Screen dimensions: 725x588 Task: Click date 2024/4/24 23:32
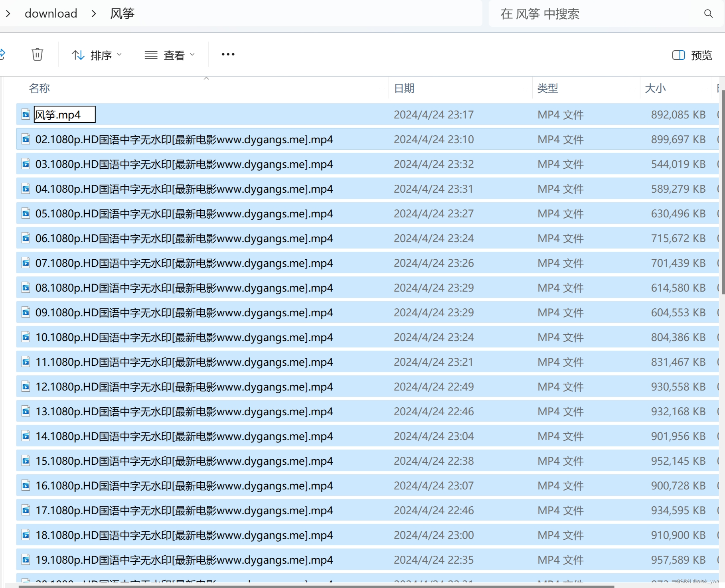pyautogui.click(x=434, y=164)
